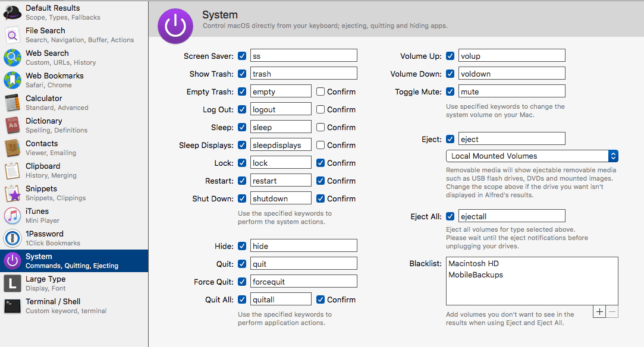
Task: Open Dictionary Spelling, Definitions section
Action: click(74, 125)
